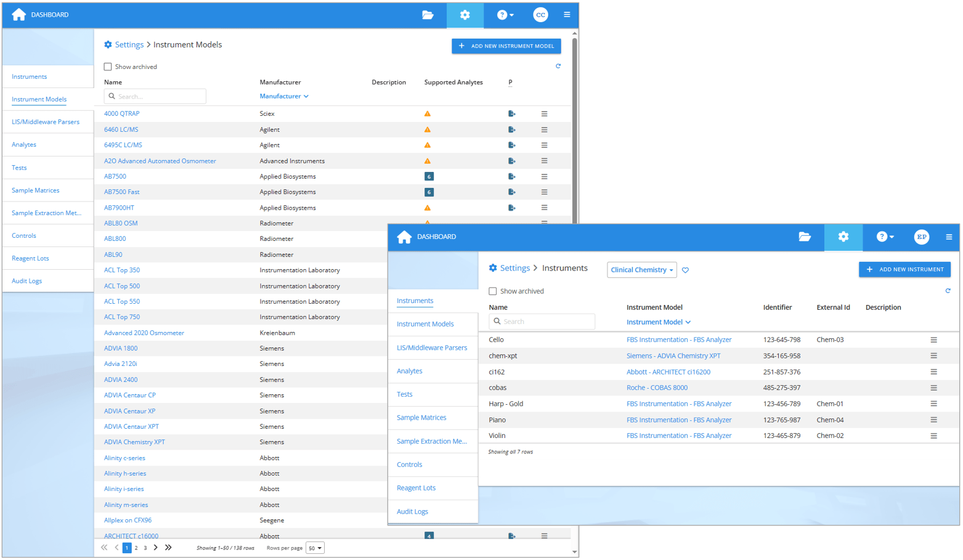Expand the Manufacturer filter dropdown

coord(284,97)
